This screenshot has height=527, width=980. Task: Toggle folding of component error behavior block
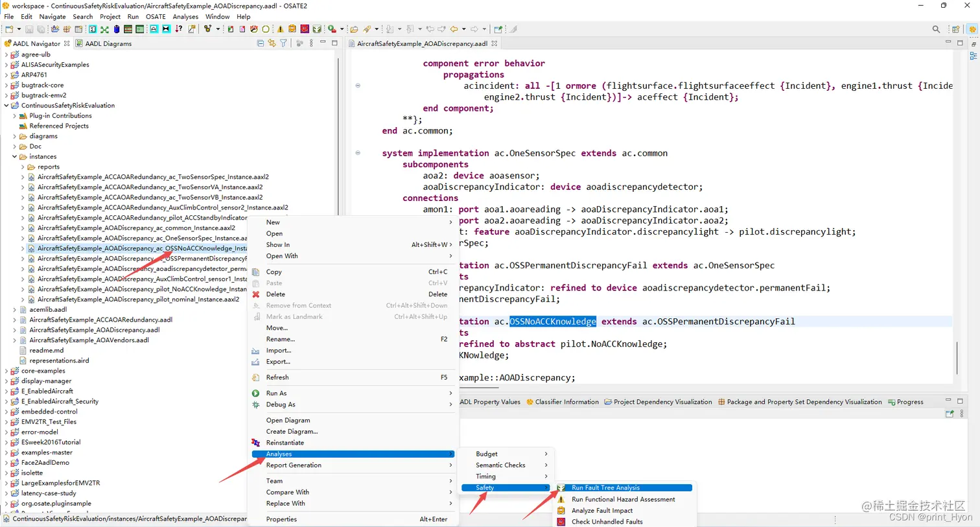click(358, 86)
